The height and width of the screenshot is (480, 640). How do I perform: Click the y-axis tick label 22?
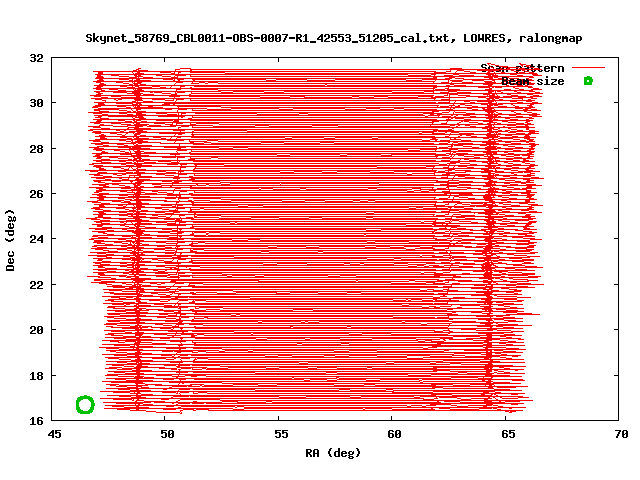[36, 285]
